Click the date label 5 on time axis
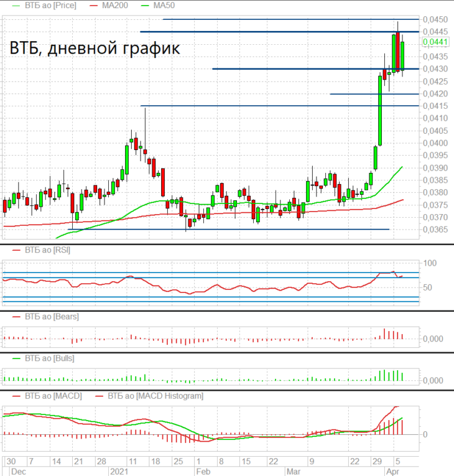 point(398,462)
